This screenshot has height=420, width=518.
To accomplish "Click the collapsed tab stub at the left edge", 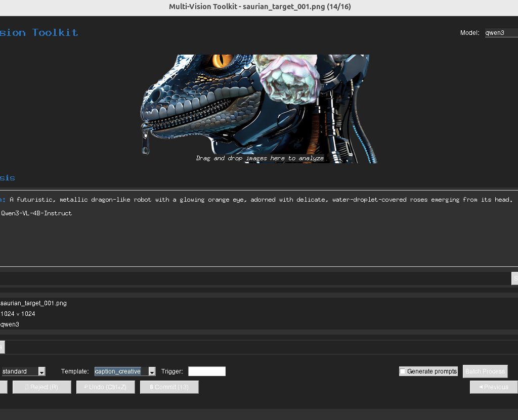I will click(x=2, y=347).
